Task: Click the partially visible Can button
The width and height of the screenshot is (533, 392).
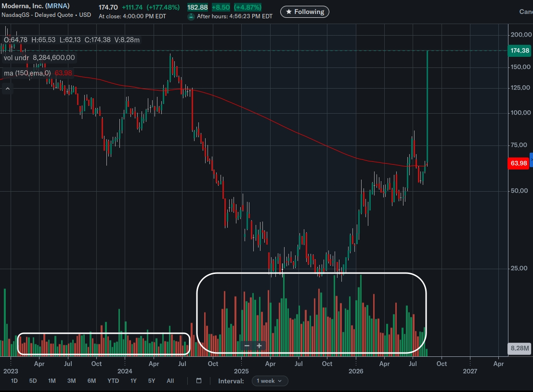Action: [x=526, y=12]
